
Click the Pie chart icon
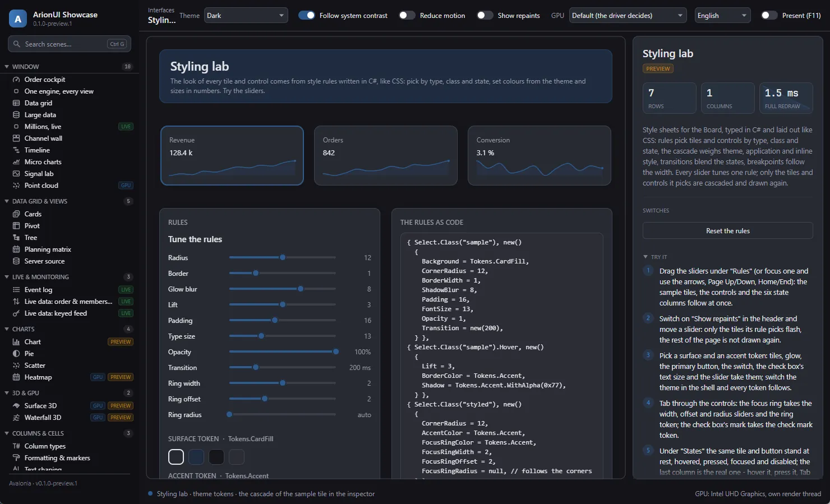pyautogui.click(x=16, y=354)
